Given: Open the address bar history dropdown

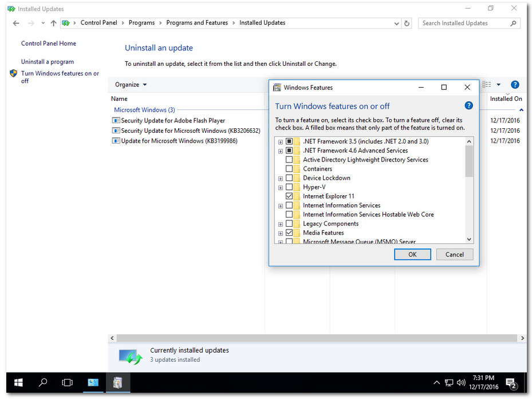Looking at the screenshot, I should [396, 23].
